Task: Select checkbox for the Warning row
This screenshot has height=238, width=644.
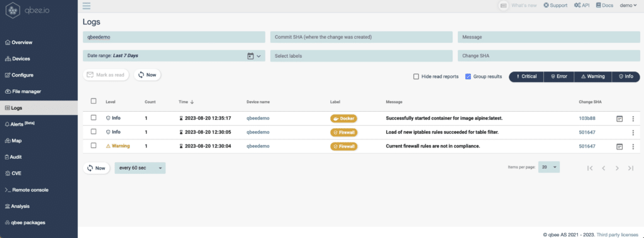Action: (94, 146)
